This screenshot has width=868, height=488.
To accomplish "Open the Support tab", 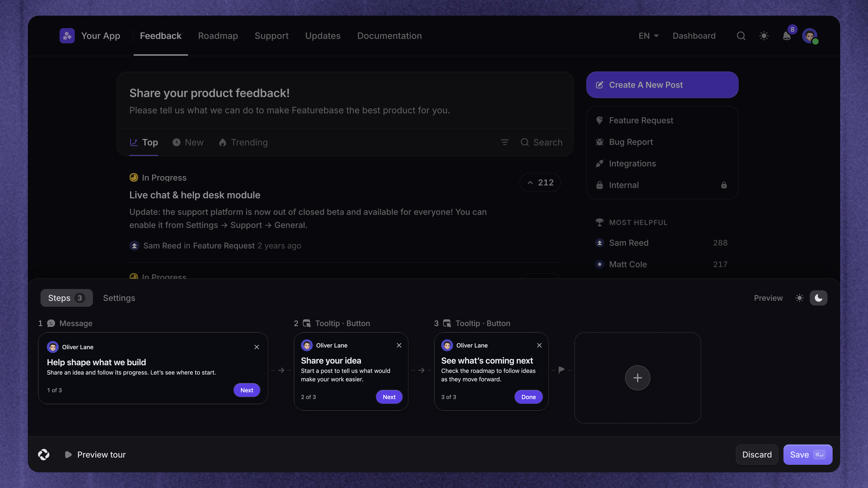I will click(272, 36).
